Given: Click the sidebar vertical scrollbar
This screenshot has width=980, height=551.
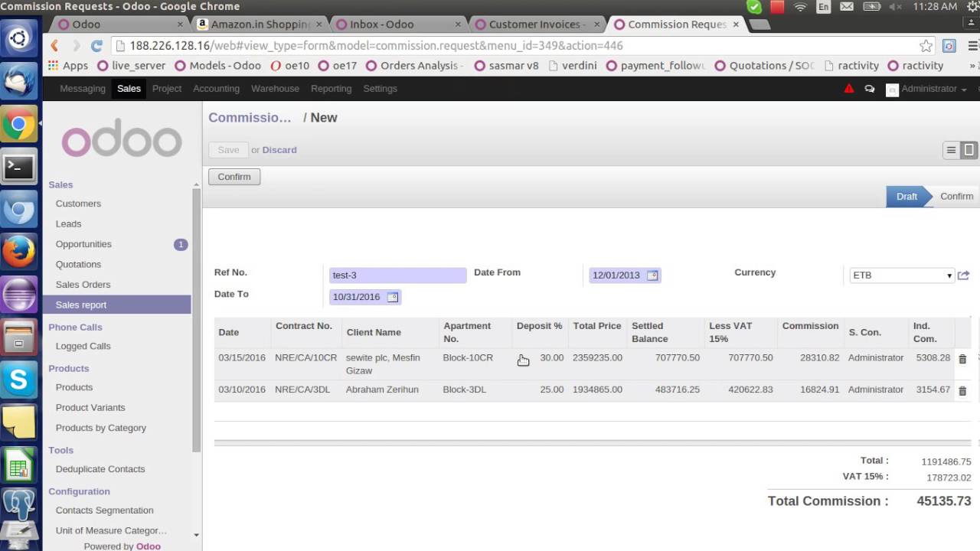Looking at the screenshot, I should [x=197, y=320].
